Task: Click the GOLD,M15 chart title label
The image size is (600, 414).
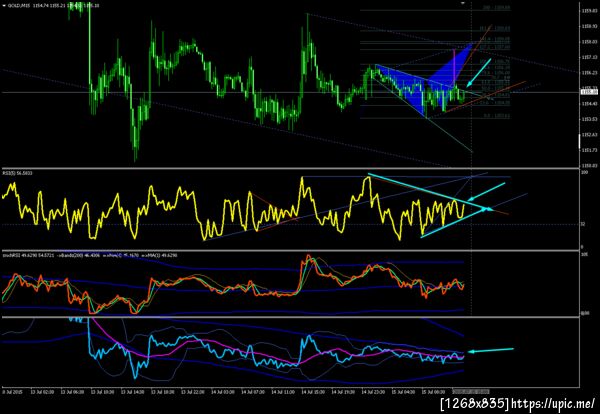Action: (18, 6)
